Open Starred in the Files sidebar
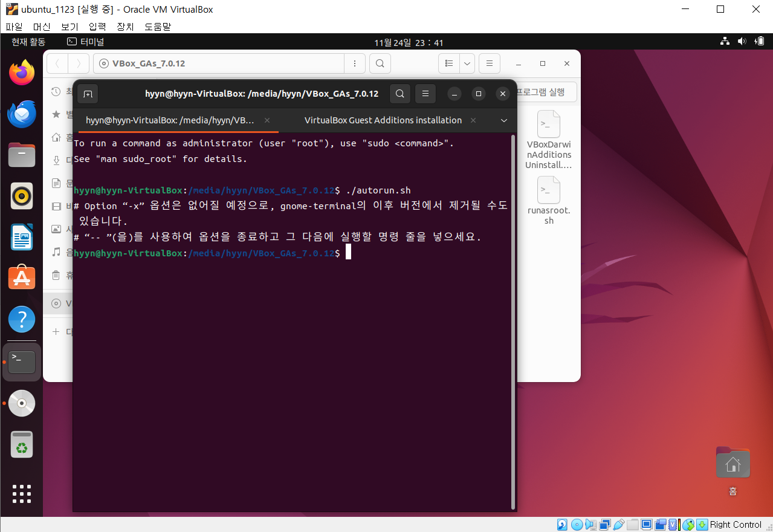 pyautogui.click(x=58, y=114)
